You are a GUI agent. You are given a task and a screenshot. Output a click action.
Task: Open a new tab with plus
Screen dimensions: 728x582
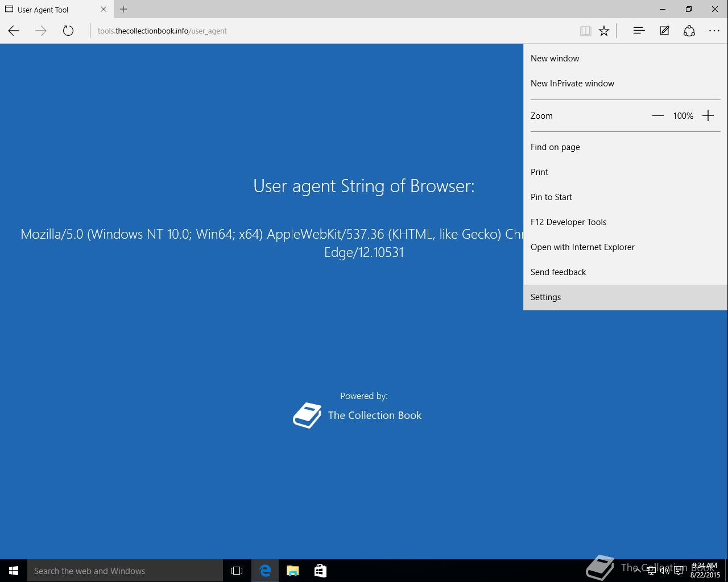[x=123, y=9]
